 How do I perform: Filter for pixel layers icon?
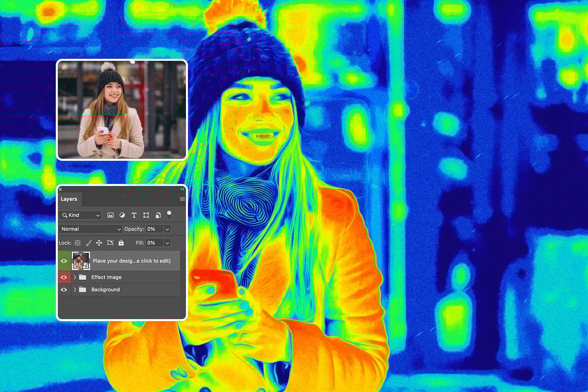coord(110,215)
